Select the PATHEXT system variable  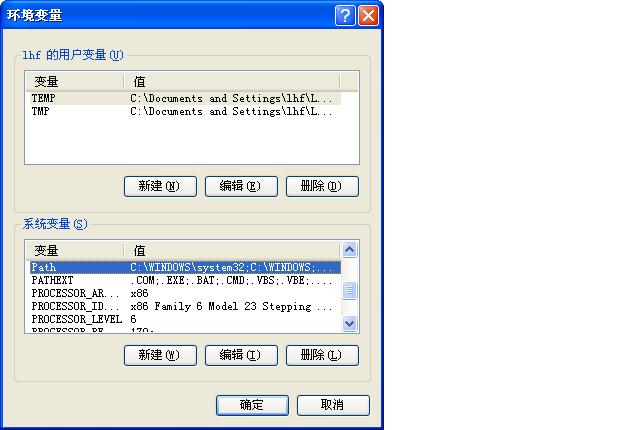tap(185, 280)
